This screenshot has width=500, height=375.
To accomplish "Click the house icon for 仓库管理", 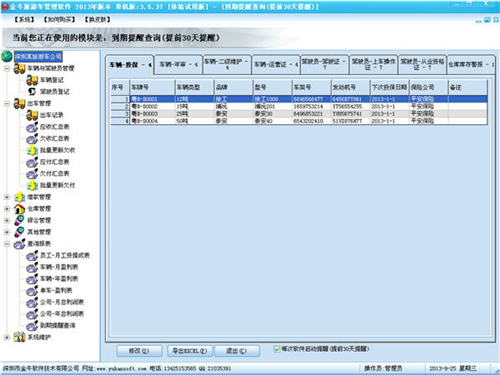I will pyautogui.click(x=19, y=209).
